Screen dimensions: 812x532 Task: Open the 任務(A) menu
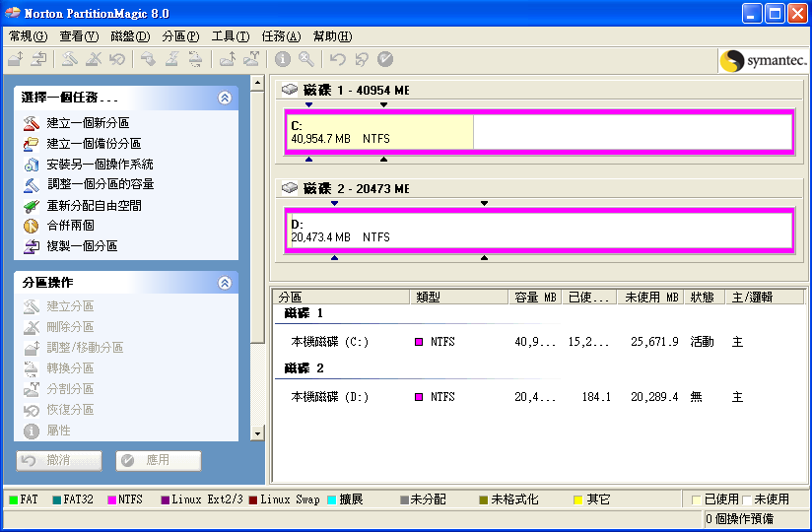pyautogui.click(x=281, y=36)
